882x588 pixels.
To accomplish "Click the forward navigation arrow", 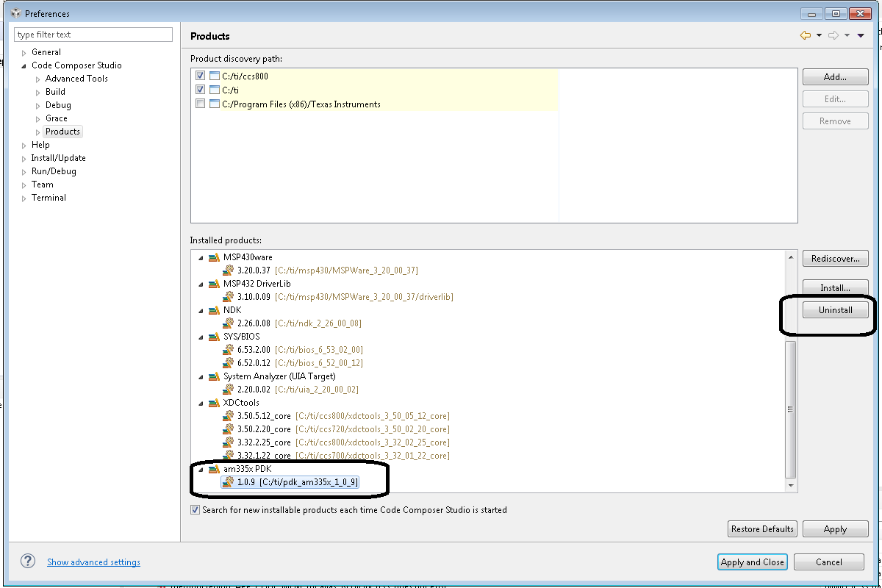I will [x=833, y=35].
